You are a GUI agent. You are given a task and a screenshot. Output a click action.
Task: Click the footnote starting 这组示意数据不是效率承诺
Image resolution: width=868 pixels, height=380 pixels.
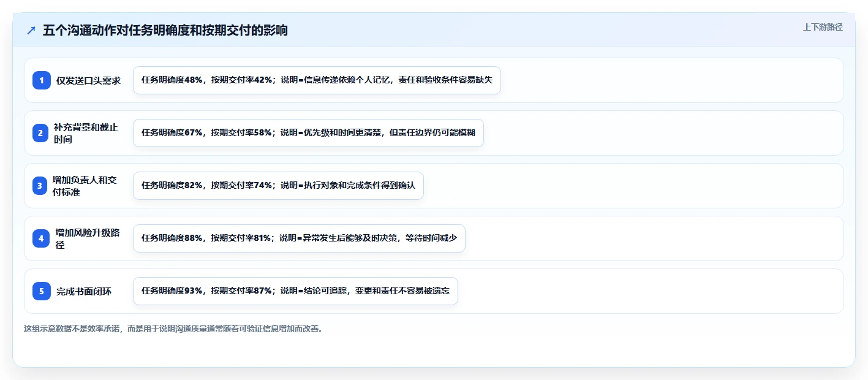173,329
